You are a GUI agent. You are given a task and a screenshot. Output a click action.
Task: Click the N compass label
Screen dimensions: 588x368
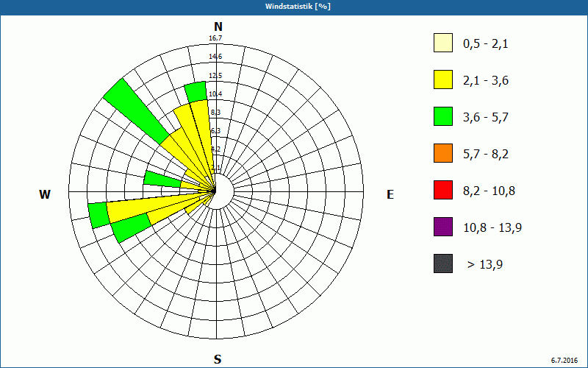pos(218,26)
